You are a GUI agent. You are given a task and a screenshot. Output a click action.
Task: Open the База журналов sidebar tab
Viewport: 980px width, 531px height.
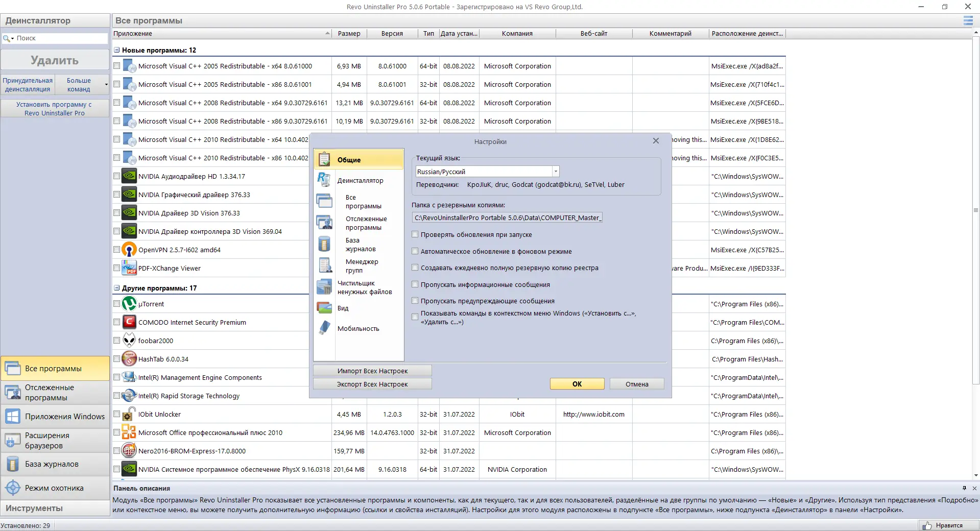pos(55,464)
